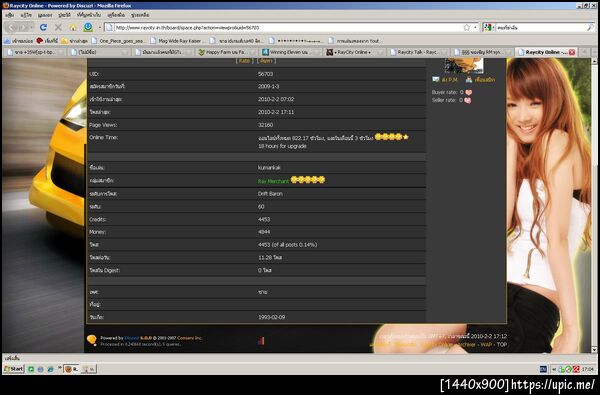600x395 pixels.
Task: Open the dropdown next to the download icon
Action: [99, 27]
